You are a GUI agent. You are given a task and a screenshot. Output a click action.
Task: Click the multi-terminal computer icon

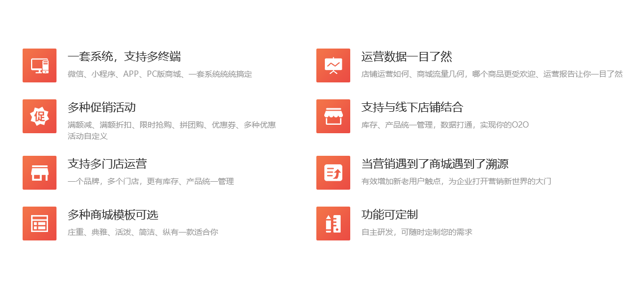pos(40,65)
